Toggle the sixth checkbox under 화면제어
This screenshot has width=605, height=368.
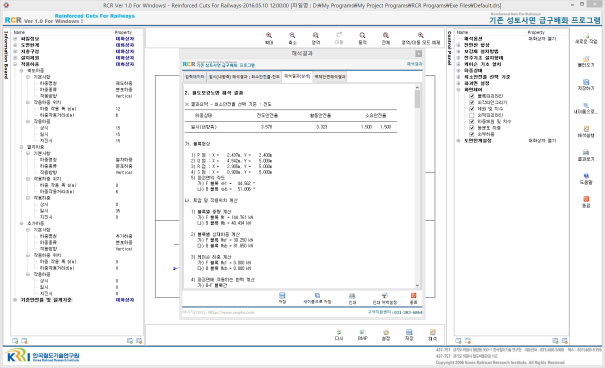pos(471,128)
